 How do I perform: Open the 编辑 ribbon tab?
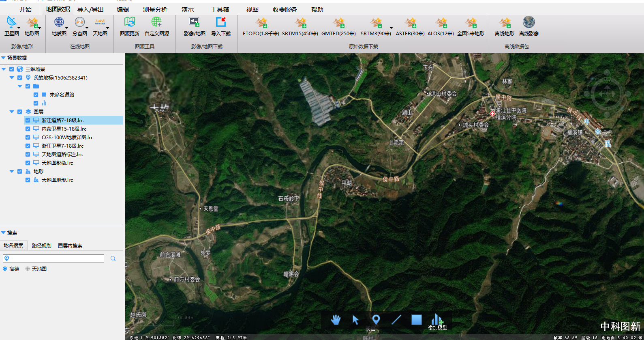123,9
